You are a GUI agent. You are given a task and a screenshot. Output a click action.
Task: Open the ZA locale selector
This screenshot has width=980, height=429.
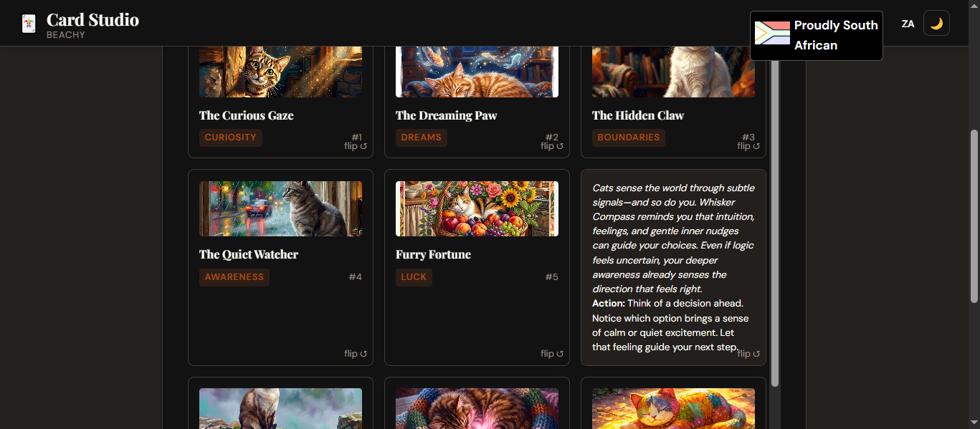point(908,24)
